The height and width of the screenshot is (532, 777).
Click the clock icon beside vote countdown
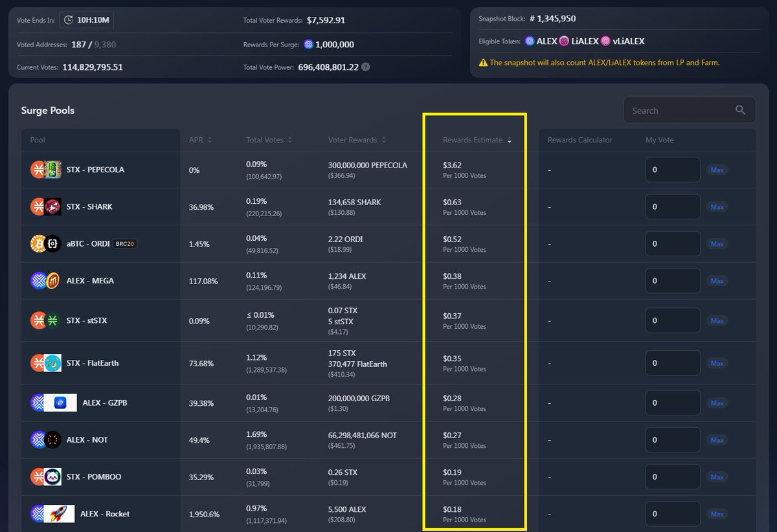(x=69, y=21)
